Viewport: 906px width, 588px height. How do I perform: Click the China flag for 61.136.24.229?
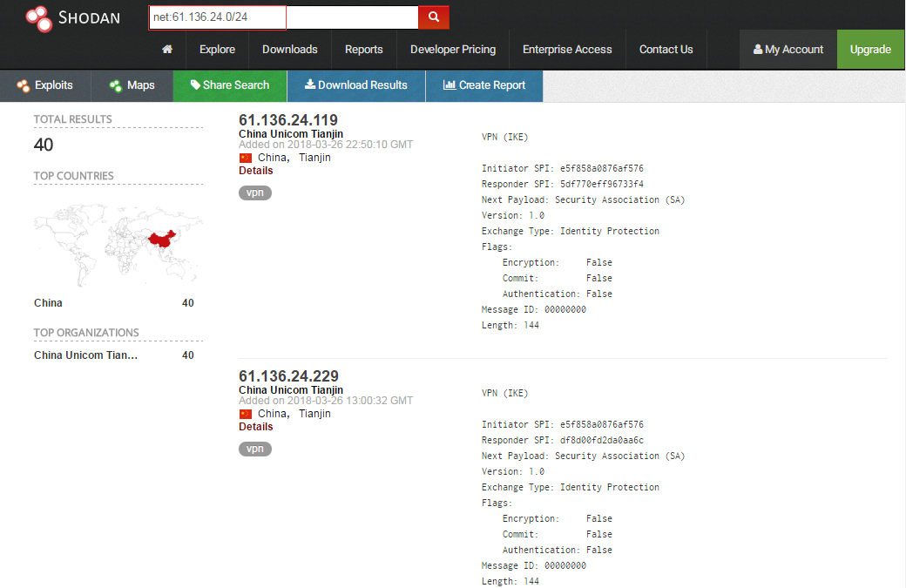coord(246,414)
